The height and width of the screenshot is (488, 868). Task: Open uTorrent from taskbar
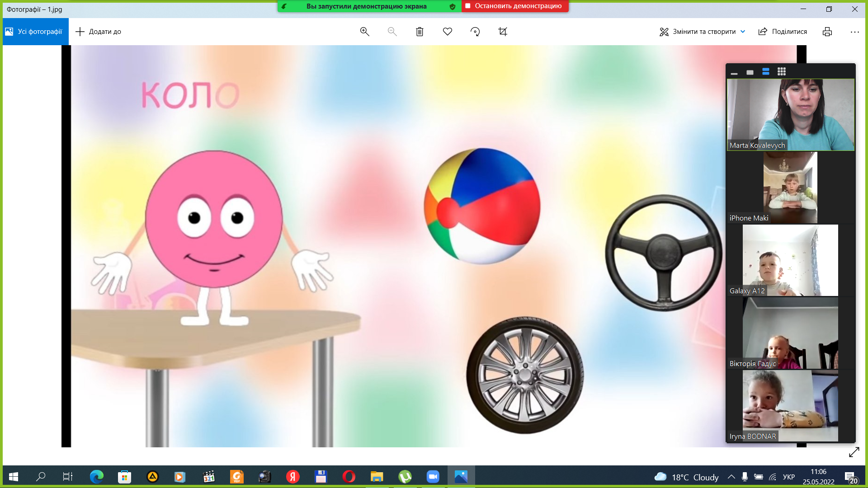click(x=405, y=477)
